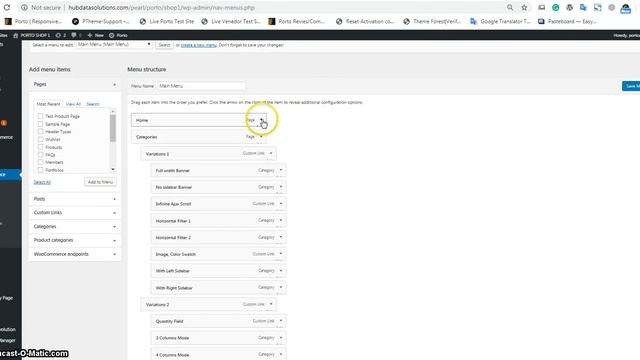Expand the Posts panel

point(75,199)
